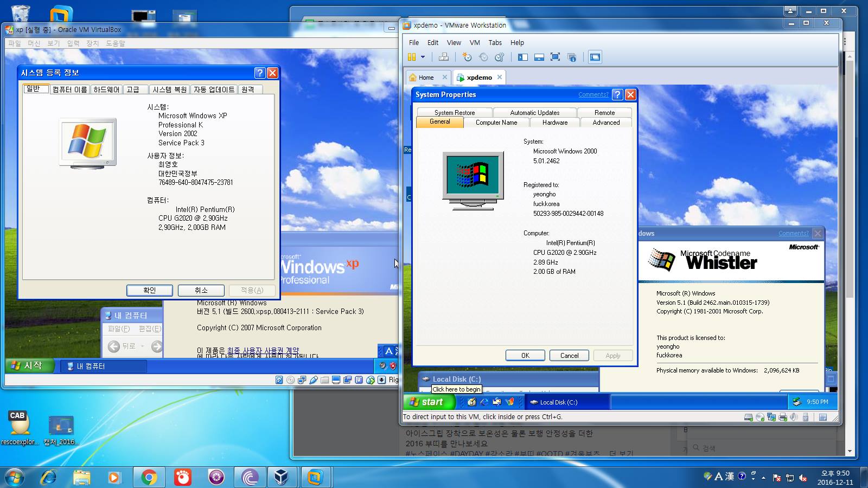Select Advanced tab in System Properties
The width and height of the screenshot is (868, 488).
[606, 123]
